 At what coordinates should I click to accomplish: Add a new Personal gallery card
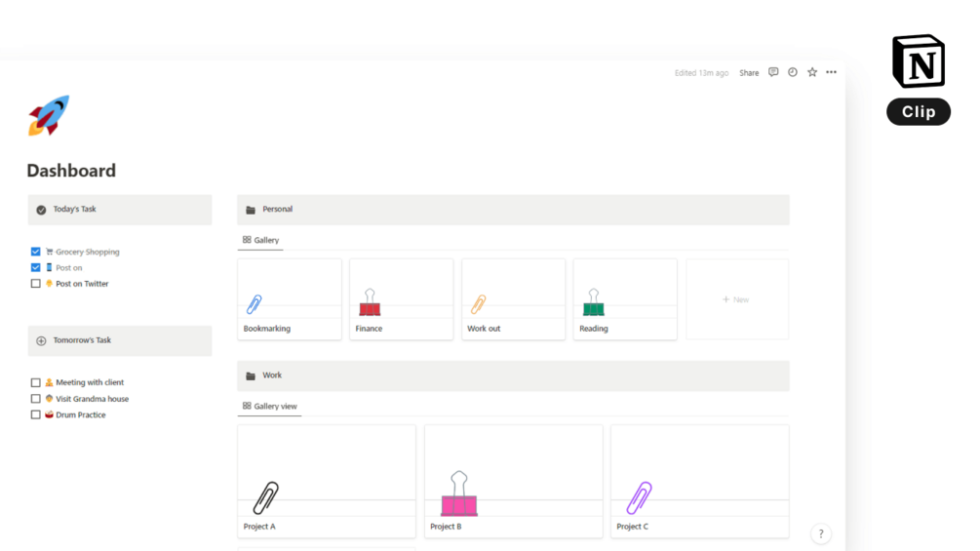pos(737,299)
